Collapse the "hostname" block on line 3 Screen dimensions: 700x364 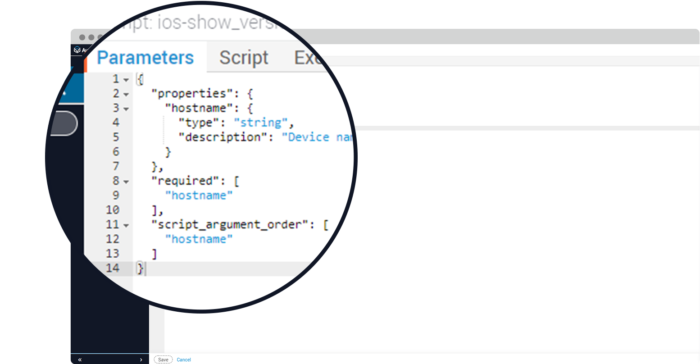tap(126, 109)
